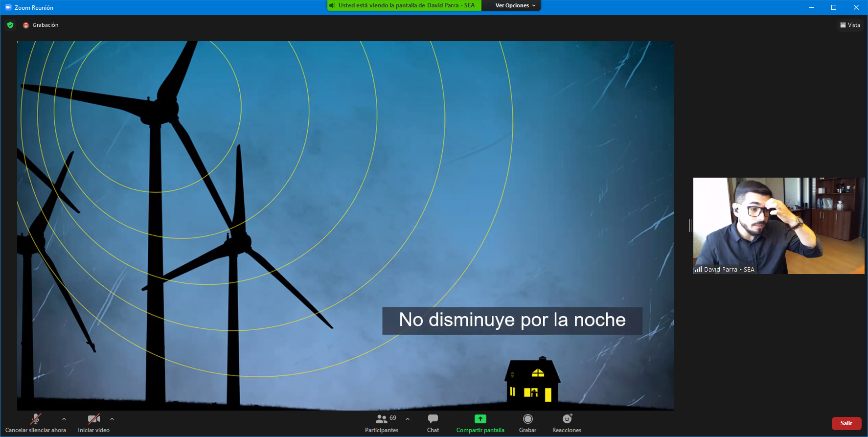The width and height of the screenshot is (868, 437).
Task: Expand audio options arrow beside microphone
Action: click(64, 419)
